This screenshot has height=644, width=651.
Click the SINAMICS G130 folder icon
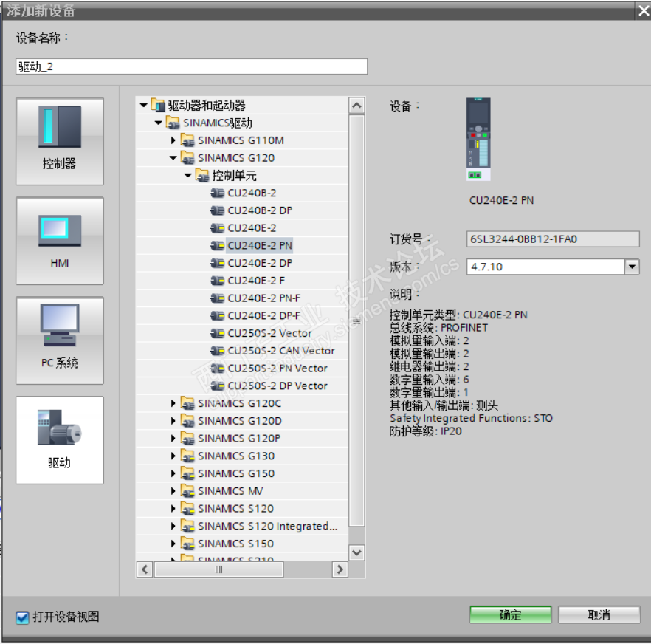point(187,456)
